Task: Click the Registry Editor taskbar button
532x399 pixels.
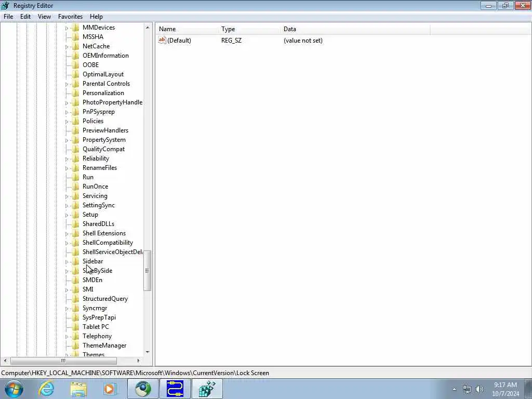Action: tap(207, 389)
